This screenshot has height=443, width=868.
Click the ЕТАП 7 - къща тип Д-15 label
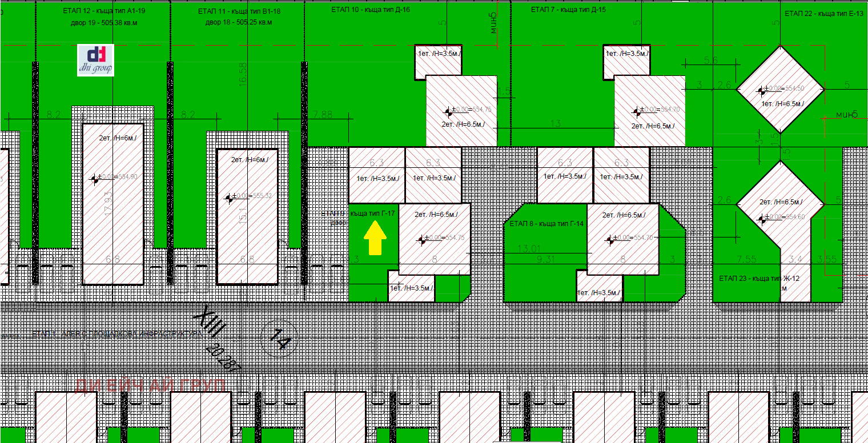click(x=568, y=10)
